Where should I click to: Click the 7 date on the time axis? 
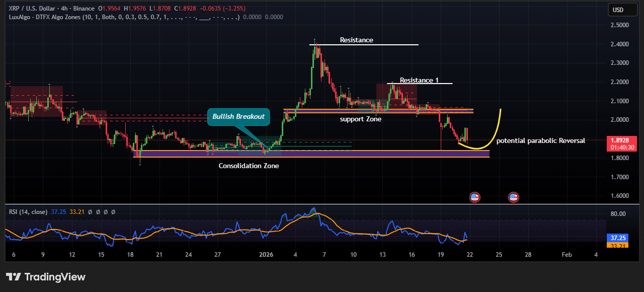(325, 255)
